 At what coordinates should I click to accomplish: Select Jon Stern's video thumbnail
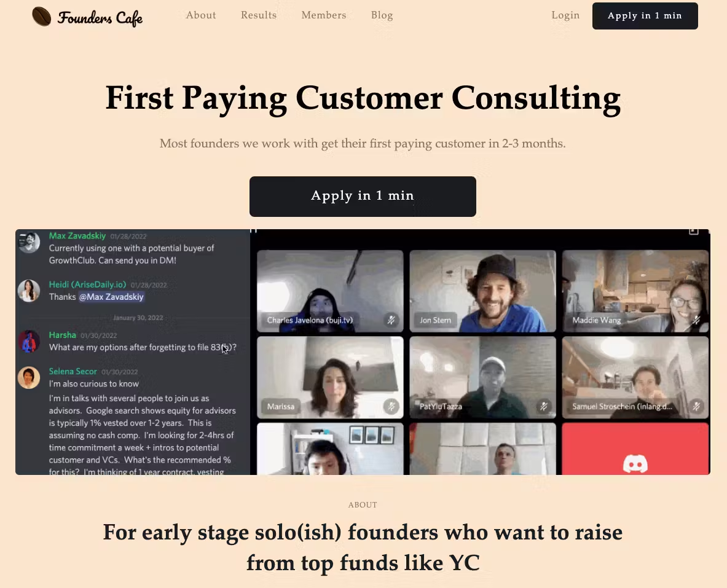[482, 291]
